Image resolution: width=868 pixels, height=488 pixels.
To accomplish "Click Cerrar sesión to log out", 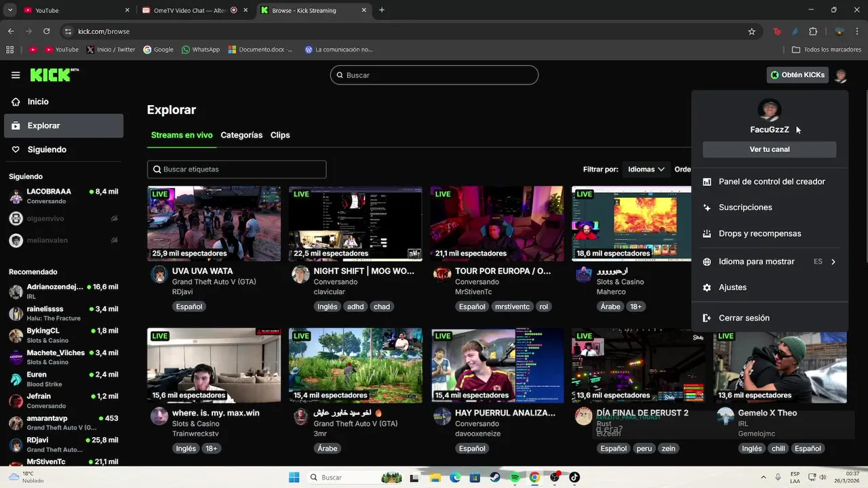I will [770, 318].
